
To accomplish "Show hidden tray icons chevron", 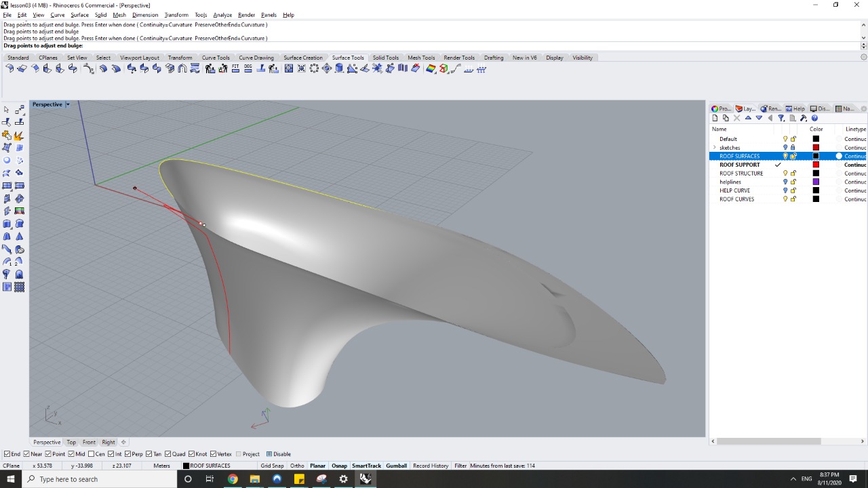I will [793, 479].
